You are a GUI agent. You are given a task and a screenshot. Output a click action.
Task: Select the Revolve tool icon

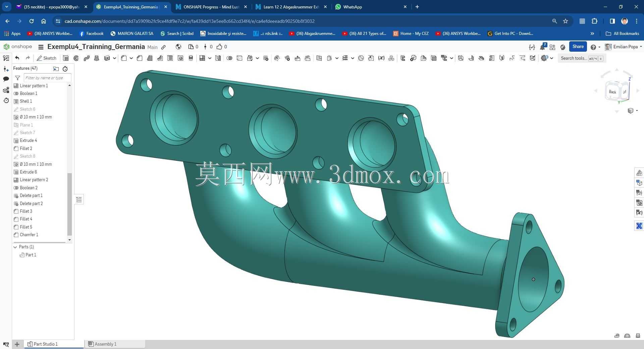[76, 58]
